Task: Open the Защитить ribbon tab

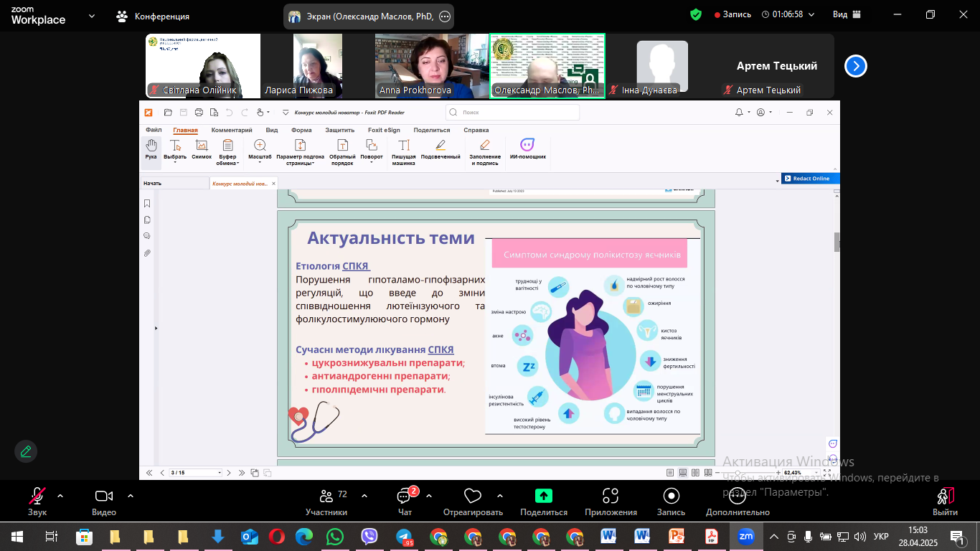Action: (x=340, y=130)
